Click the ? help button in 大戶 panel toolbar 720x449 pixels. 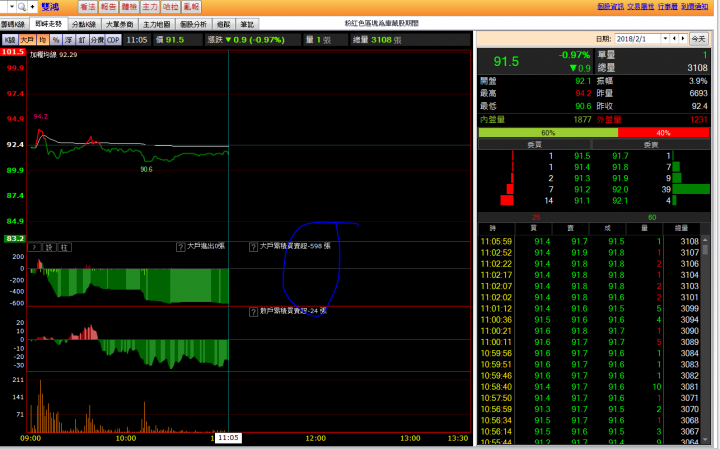coord(34,247)
